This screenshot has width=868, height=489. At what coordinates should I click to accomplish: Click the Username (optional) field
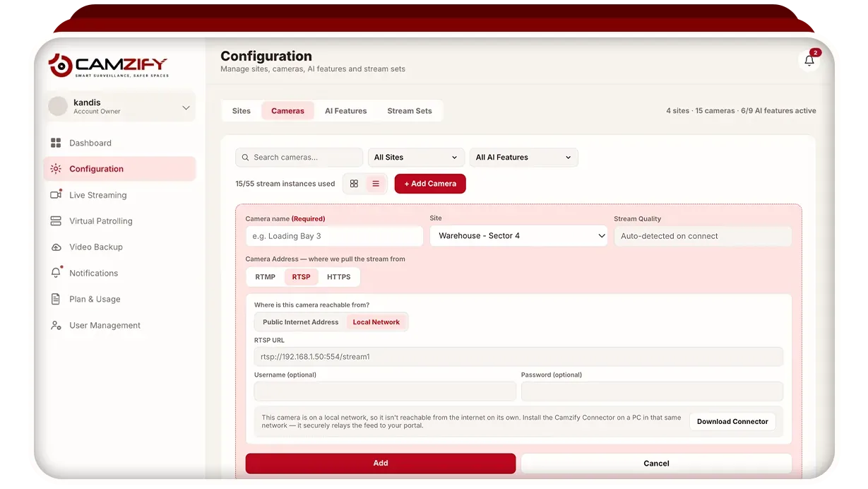click(x=385, y=391)
